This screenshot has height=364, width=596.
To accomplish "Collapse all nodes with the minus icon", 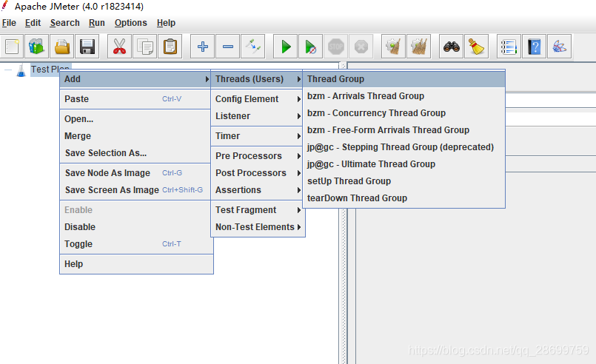I will (228, 47).
